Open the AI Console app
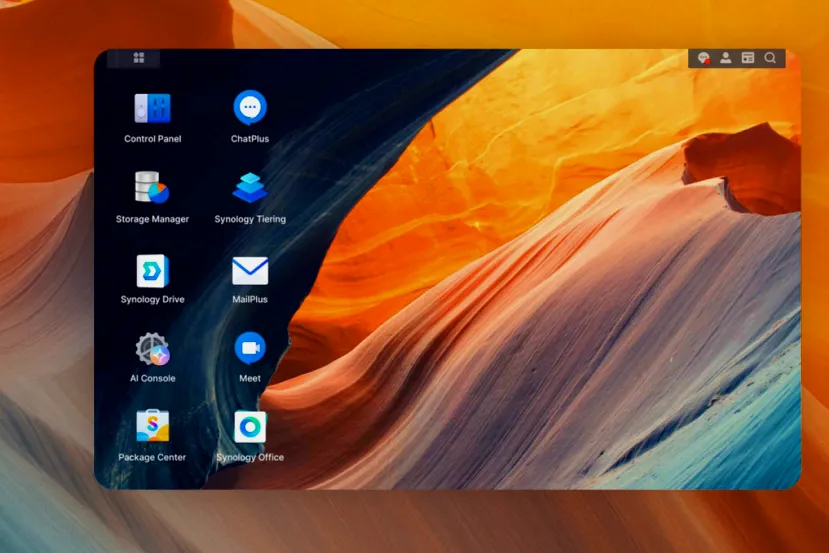Image resolution: width=829 pixels, height=553 pixels. pos(152,349)
